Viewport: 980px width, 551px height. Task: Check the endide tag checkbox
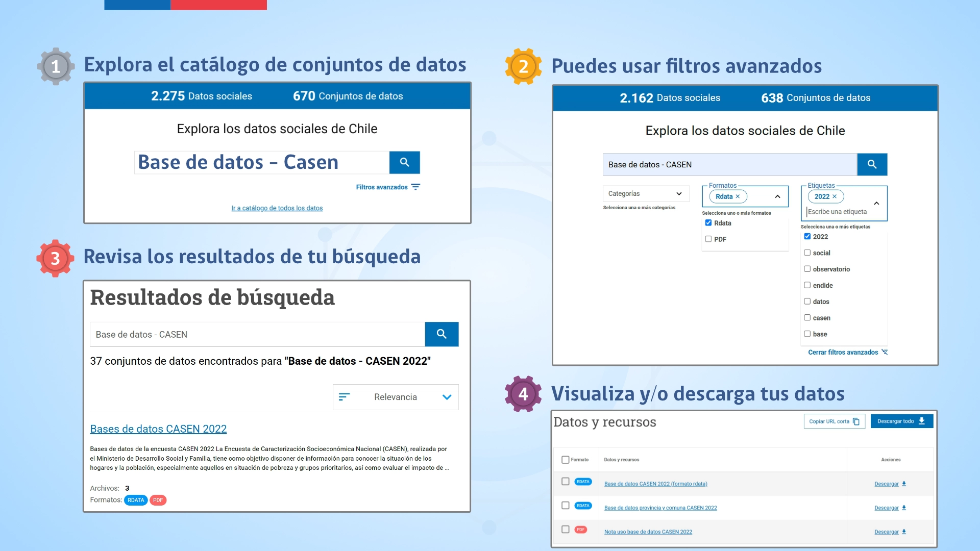click(x=807, y=285)
